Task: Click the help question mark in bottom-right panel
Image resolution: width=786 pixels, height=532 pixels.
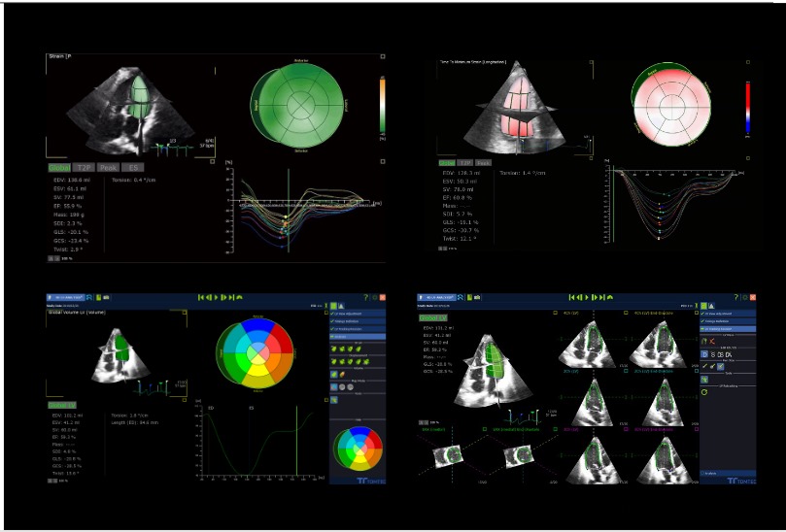Action: 736,296
